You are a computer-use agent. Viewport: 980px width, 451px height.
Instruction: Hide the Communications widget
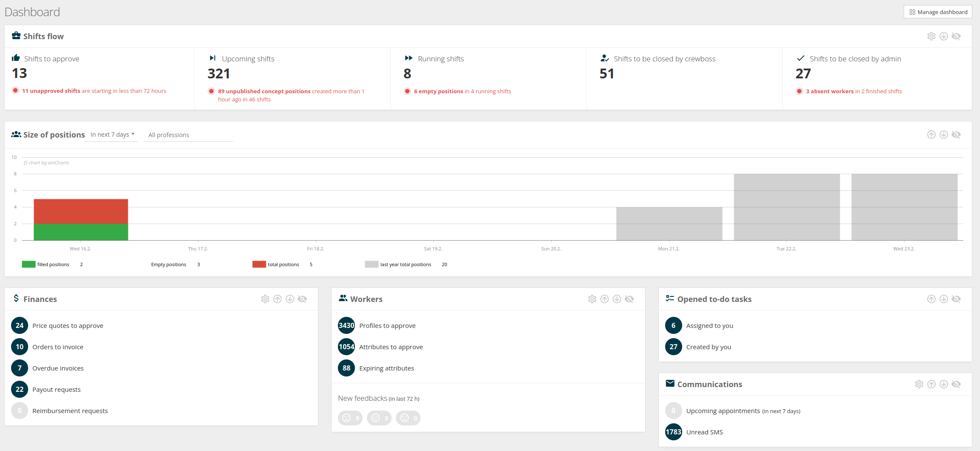click(957, 384)
